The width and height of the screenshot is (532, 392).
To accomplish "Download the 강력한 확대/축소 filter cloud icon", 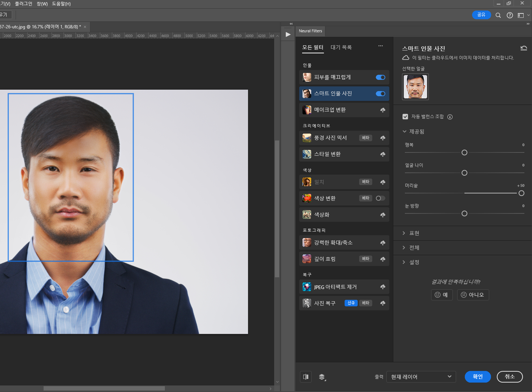I will coord(383,243).
